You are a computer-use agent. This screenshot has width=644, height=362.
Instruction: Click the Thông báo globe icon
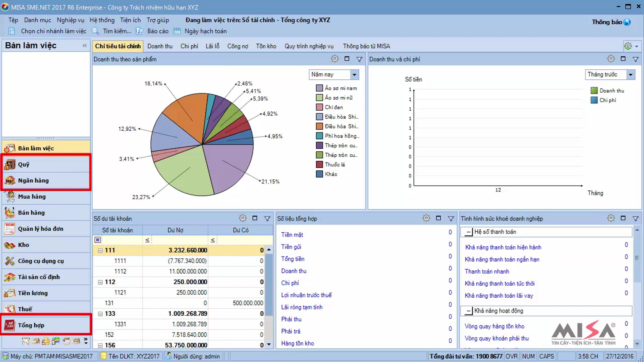(x=627, y=22)
